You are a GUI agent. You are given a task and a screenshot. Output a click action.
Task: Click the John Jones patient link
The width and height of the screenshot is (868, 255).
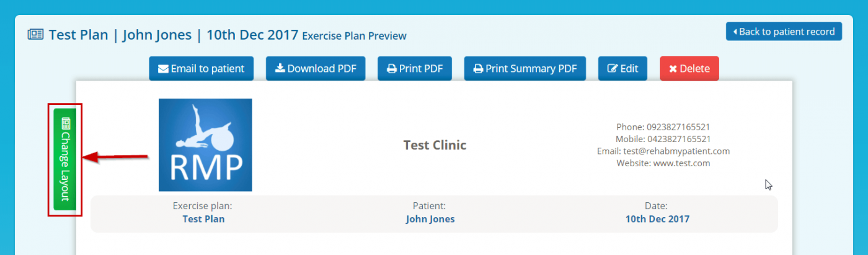pos(430,219)
